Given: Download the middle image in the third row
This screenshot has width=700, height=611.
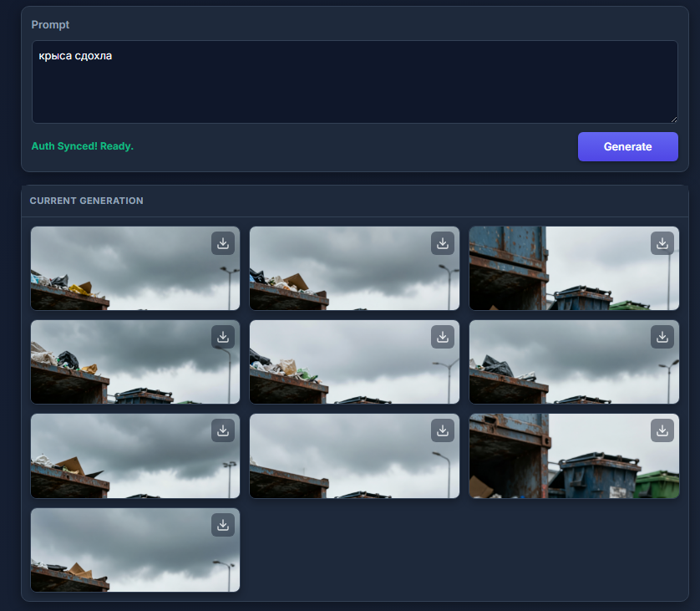Looking at the screenshot, I should tap(443, 430).
